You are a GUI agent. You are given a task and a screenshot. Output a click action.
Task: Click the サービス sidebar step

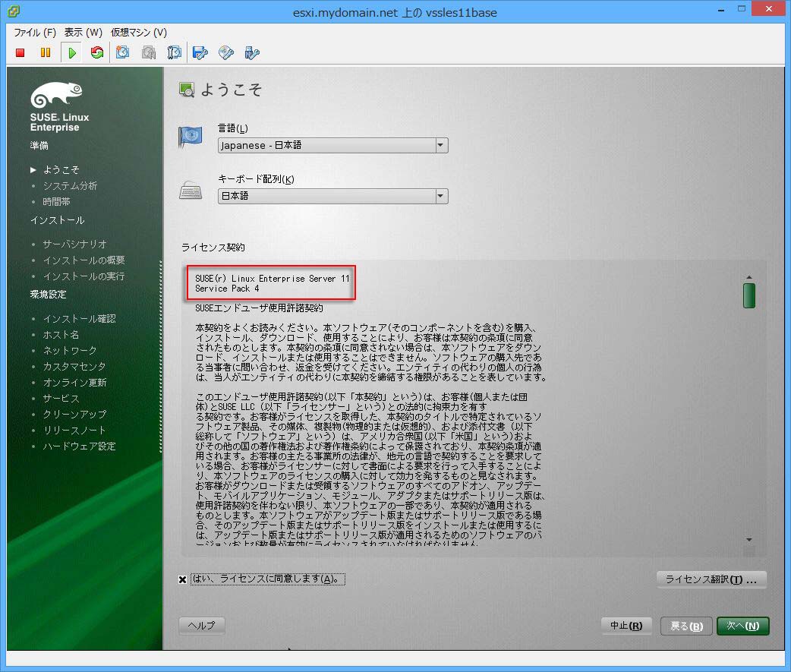click(x=61, y=399)
